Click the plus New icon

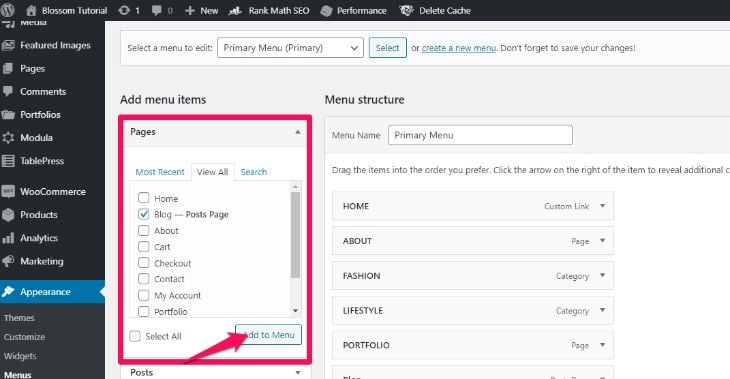[190, 10]
